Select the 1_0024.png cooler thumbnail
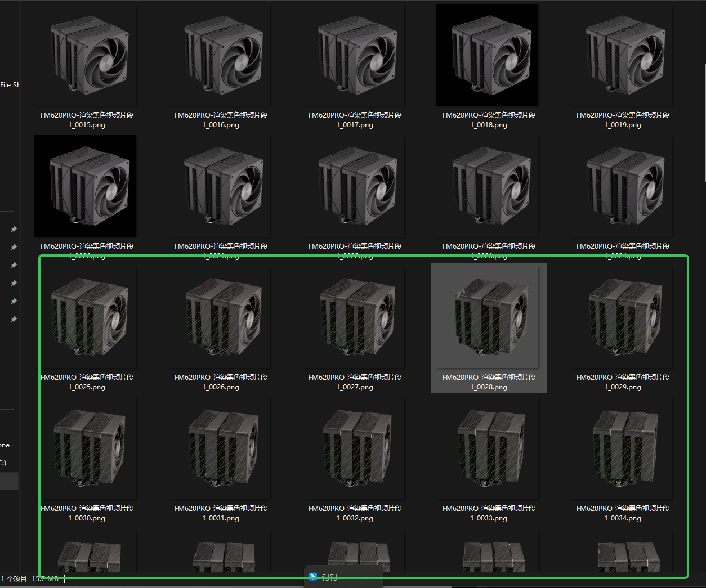The width and height of the screenshot is (706, 588). (621, 186)
